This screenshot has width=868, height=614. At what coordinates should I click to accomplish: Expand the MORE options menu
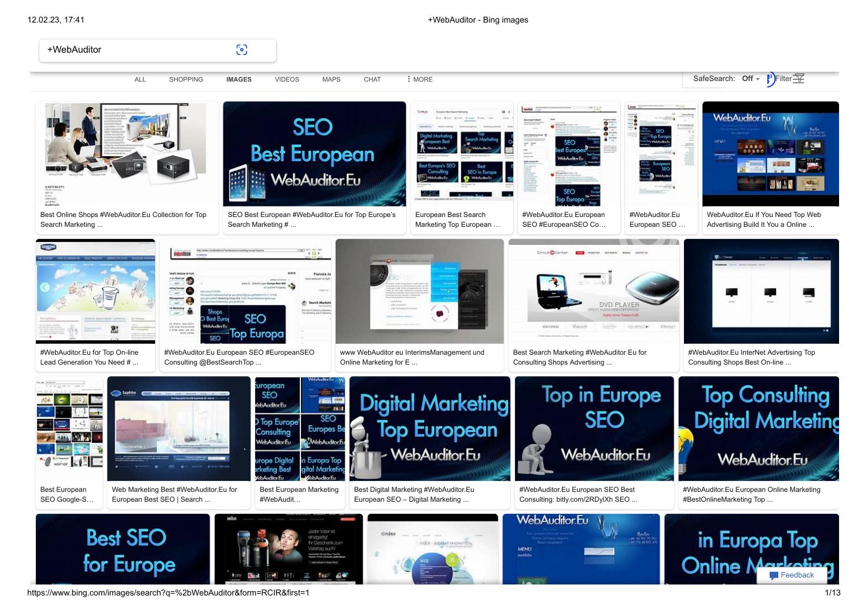(x=422, y=79)
